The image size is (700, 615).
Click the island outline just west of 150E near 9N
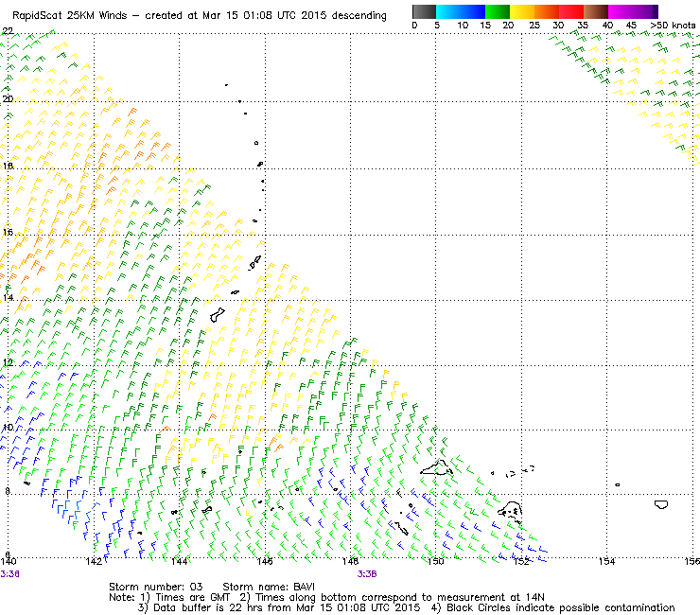click(437, 467)
